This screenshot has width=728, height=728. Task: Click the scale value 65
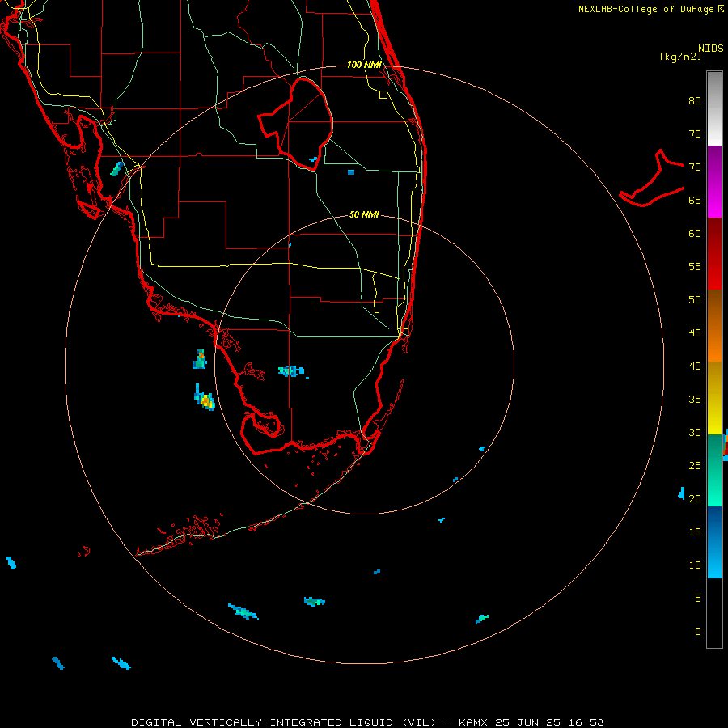695,200
